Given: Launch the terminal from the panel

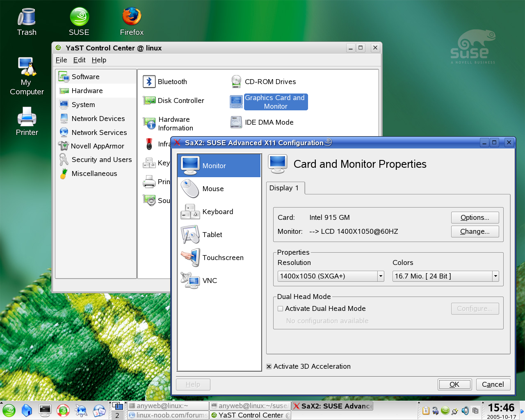Looking at the screenshot, I should [45, 411].
